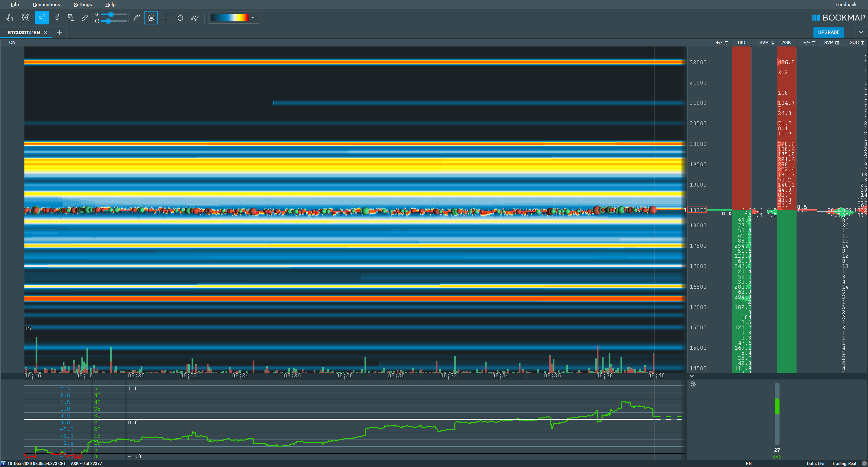Click the chain link icon
The image size is (868, 467).
coord(85,18)
